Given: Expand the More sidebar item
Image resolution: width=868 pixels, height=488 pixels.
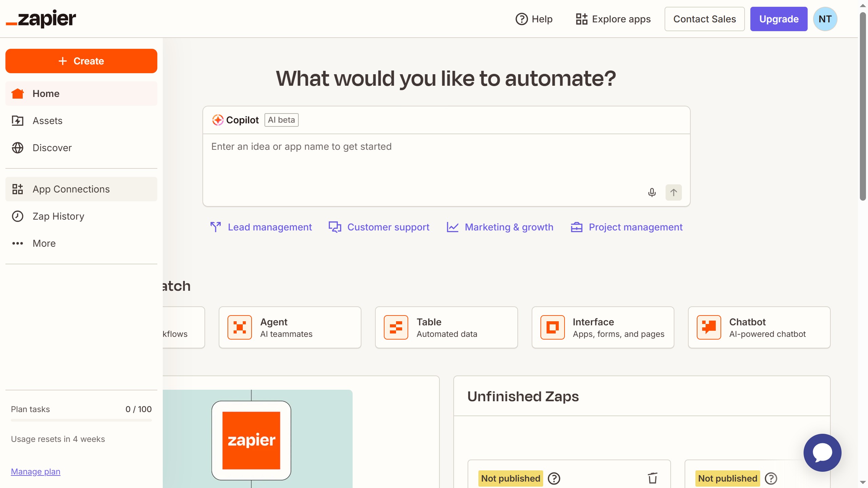Looking at the screenshot, I should click(81, 243).
